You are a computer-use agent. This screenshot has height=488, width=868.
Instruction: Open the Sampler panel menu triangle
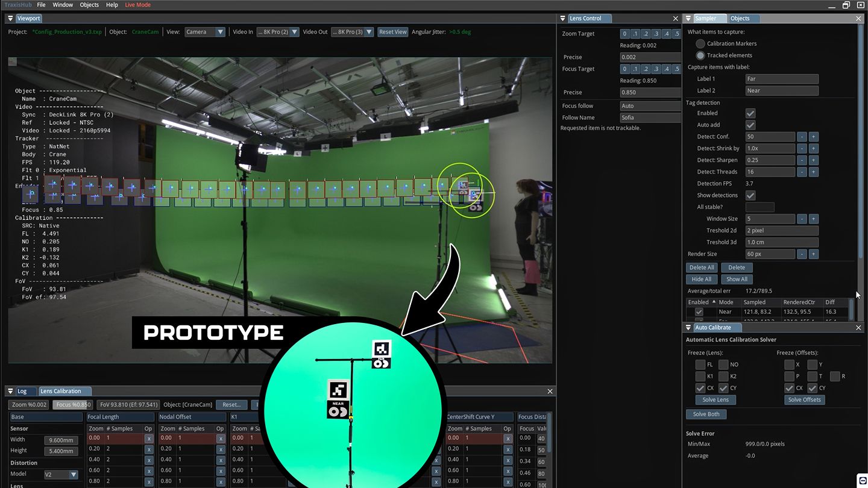[x=688, y=19]
